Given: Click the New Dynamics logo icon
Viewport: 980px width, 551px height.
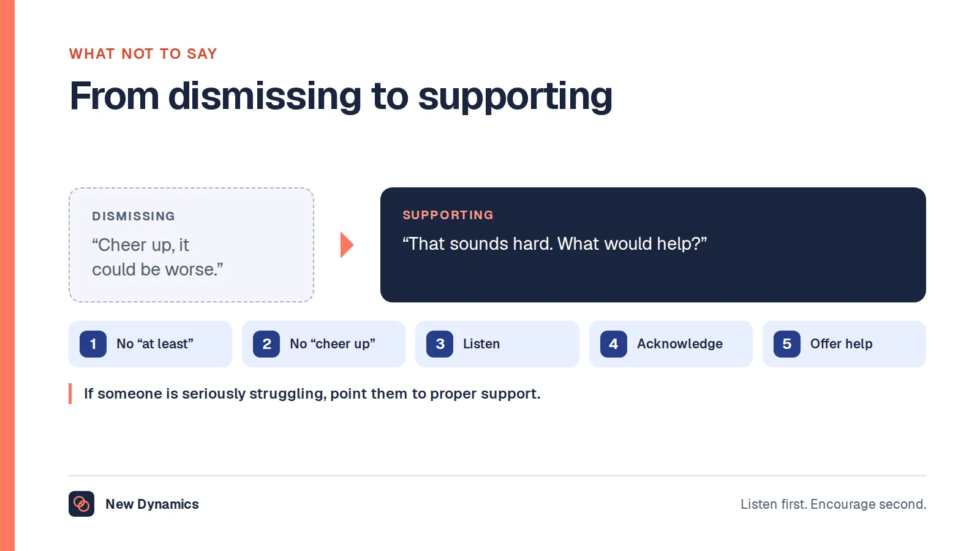Looking at the screenshot, I should [x=81, y=504].
